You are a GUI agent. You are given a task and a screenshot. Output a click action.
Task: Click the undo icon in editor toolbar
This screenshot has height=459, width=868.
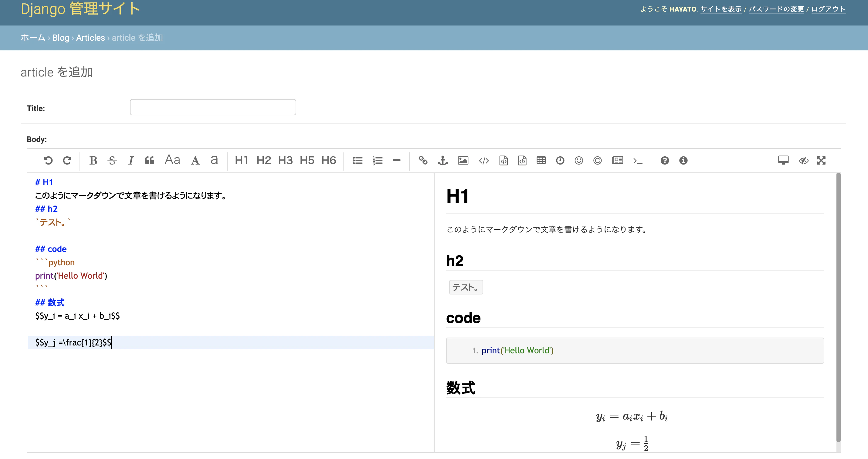tap(48, 160)
